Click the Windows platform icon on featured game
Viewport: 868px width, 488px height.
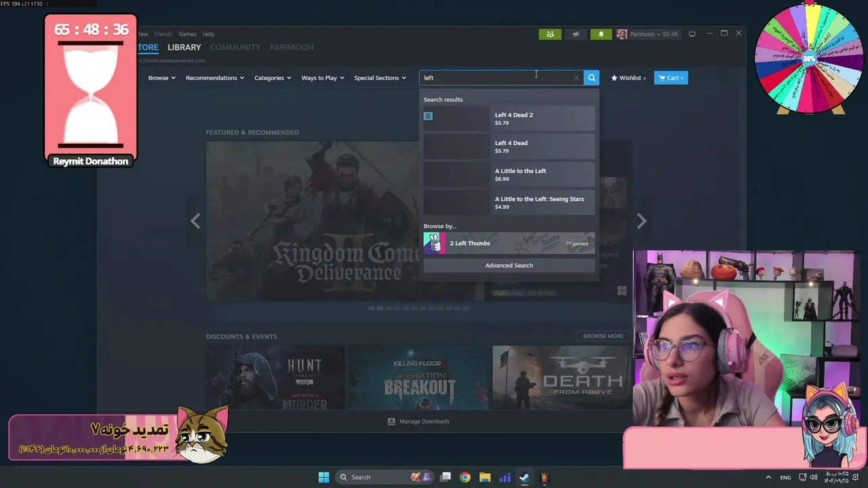pyautogui.click(x=622, y=291)
